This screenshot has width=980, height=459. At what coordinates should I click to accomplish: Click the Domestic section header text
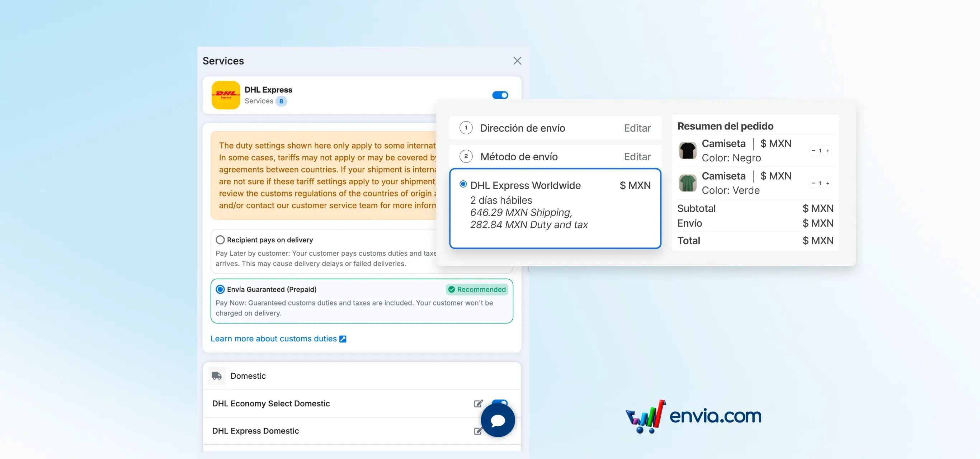[x=248, y=376]
